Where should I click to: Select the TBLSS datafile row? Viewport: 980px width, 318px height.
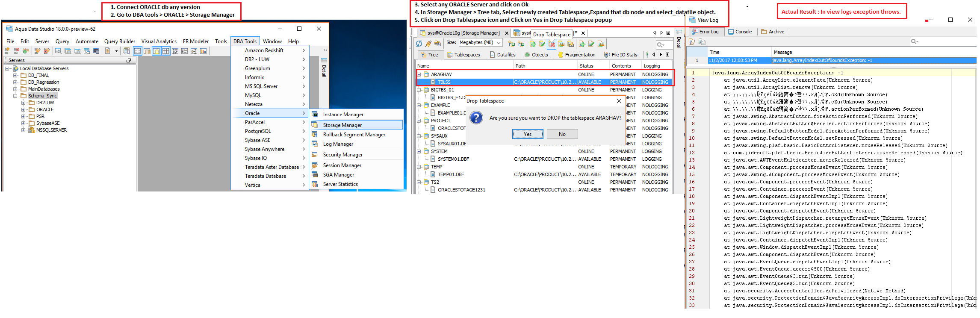click(x=544, y=82)
